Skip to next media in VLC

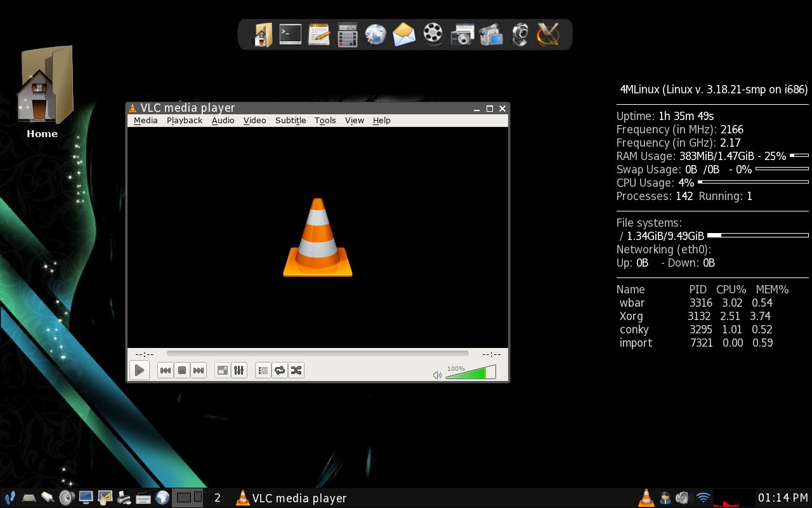(x=199, y=370)
